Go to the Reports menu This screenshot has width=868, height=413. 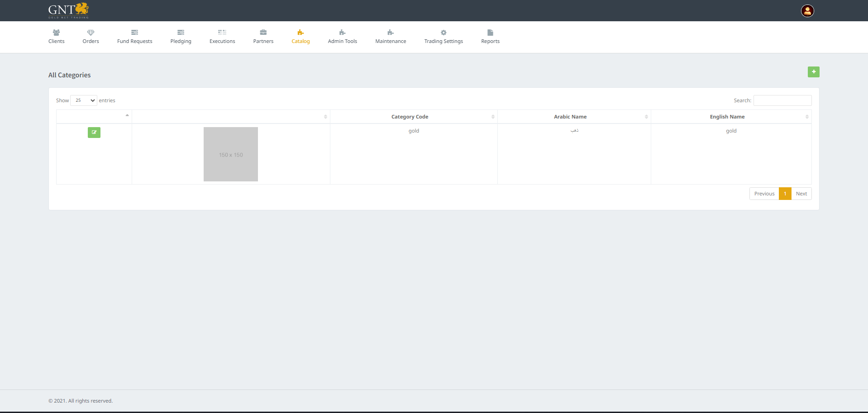[x=490, y=37]
